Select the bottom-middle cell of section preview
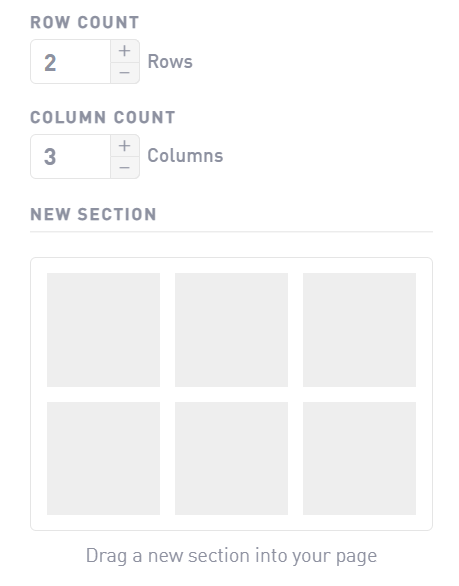This screenshot has width=459, height=586. pyautogui.click(x=231, y=459)
